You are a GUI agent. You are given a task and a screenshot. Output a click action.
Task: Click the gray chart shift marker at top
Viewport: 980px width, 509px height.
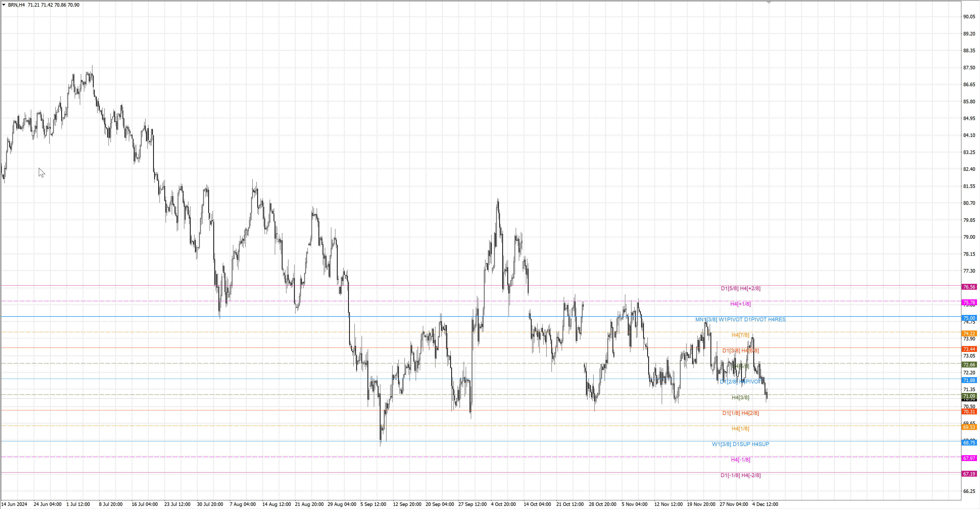pyautogui.click(x=768, y=2)
